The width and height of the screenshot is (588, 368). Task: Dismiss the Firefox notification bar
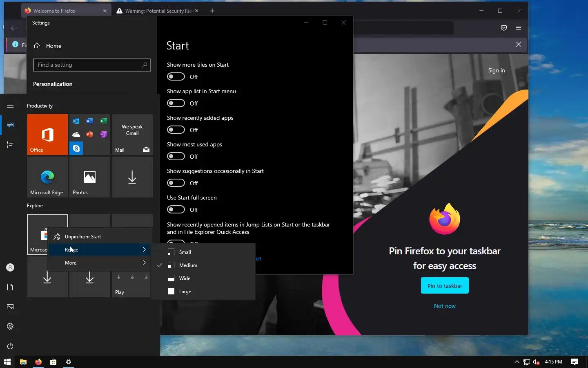[x=519, y=44]
